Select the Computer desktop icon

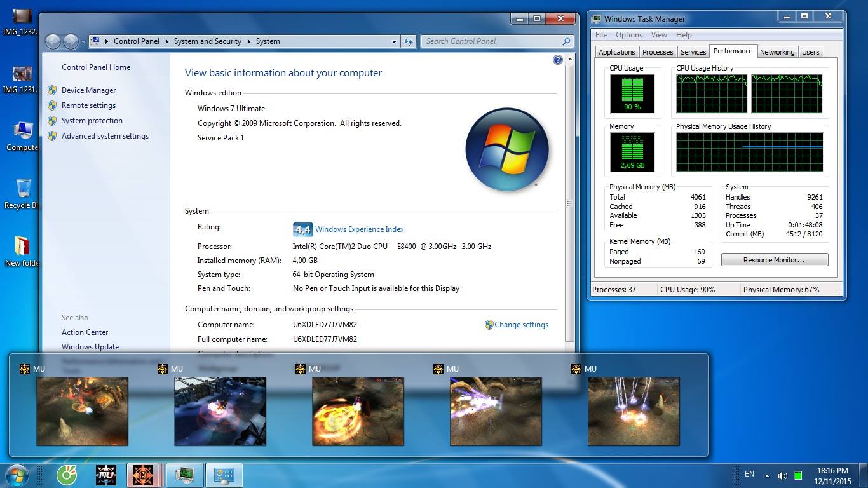click(x=22, y=136)
